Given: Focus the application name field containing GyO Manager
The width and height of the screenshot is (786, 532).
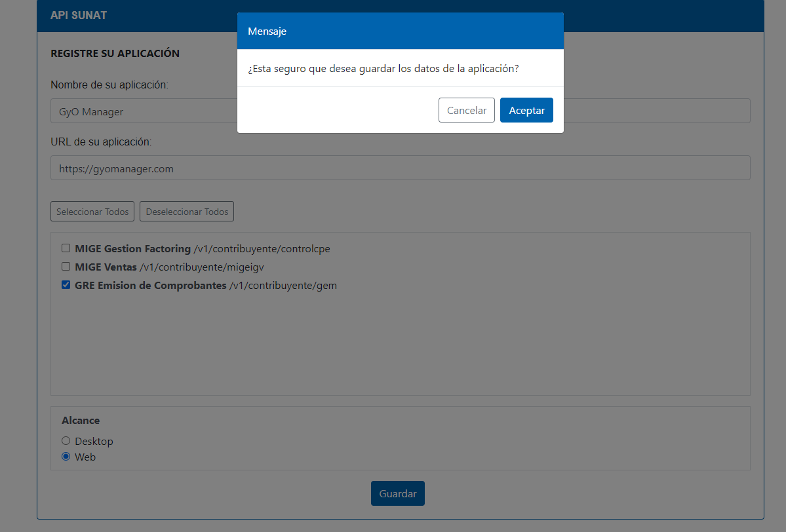Looking at the screenshot, I should [x=400, y=111].
